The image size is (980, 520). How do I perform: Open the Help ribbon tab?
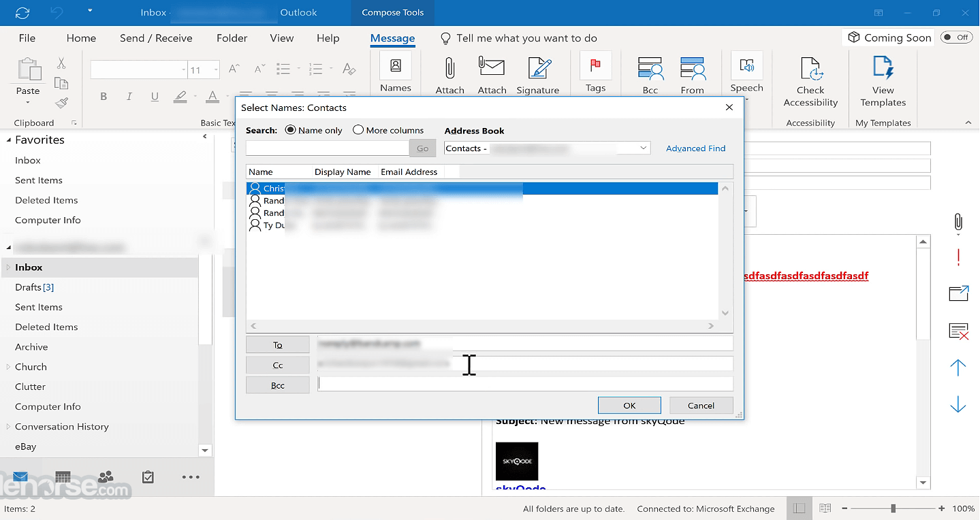pos(328,38)
